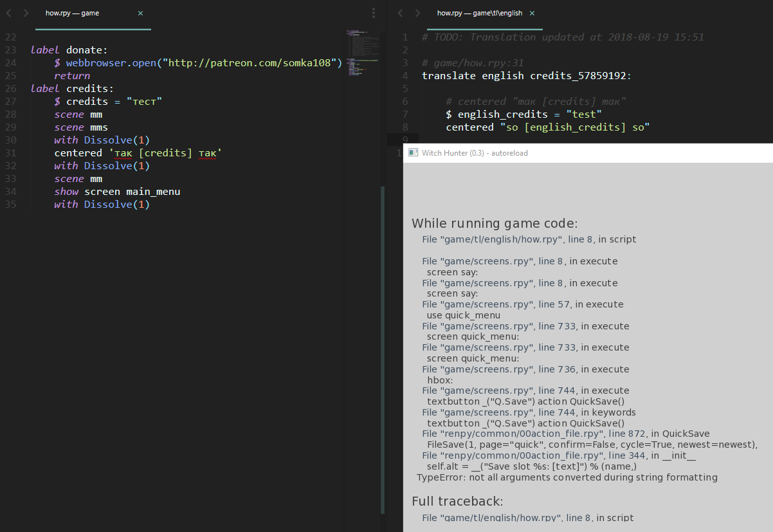Click the Witch Hunter window icon in the title bar

[412, 152]
